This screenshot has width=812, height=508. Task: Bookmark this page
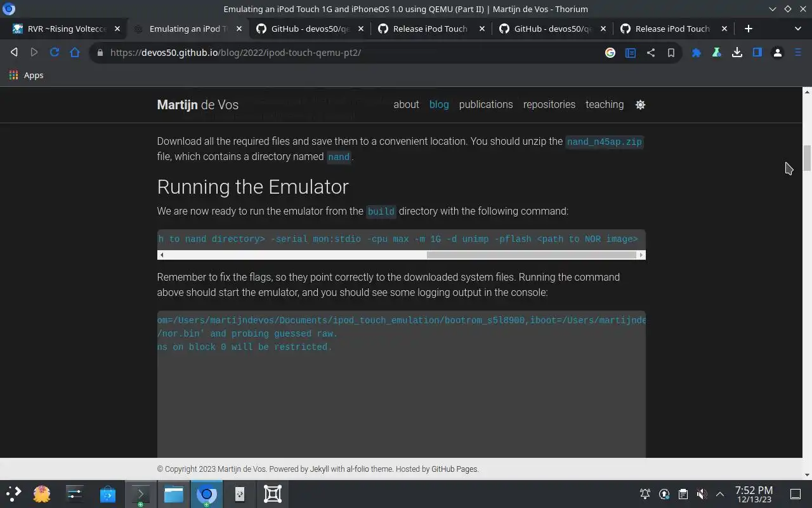(x=671, y=53)
